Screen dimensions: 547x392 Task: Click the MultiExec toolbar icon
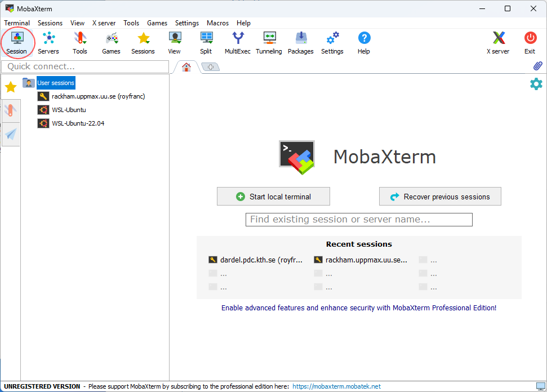click(x=238, y=43)
